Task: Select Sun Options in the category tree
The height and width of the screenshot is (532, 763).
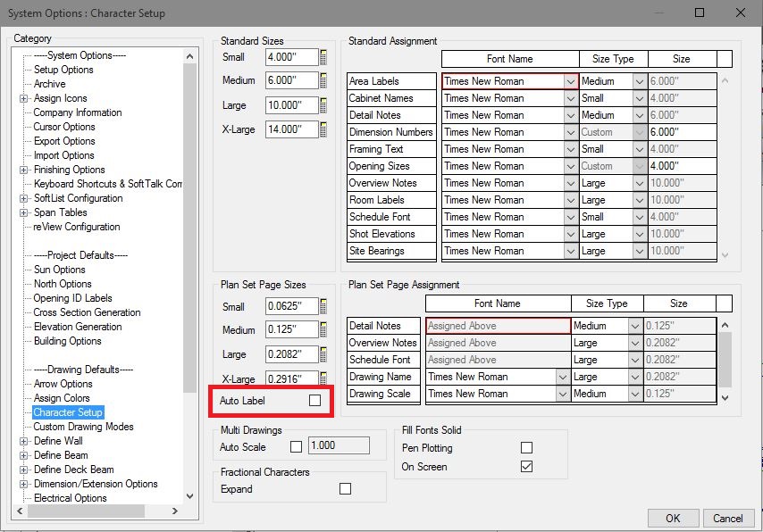Action: [x=59, y=270]
